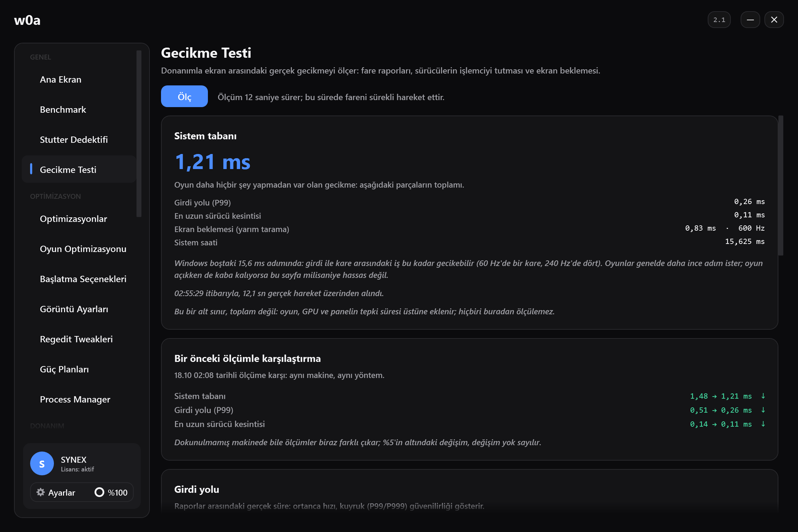Click the down arrow on Girdi yolu comparison row
The image size is (798, 532).
point(763,410)
